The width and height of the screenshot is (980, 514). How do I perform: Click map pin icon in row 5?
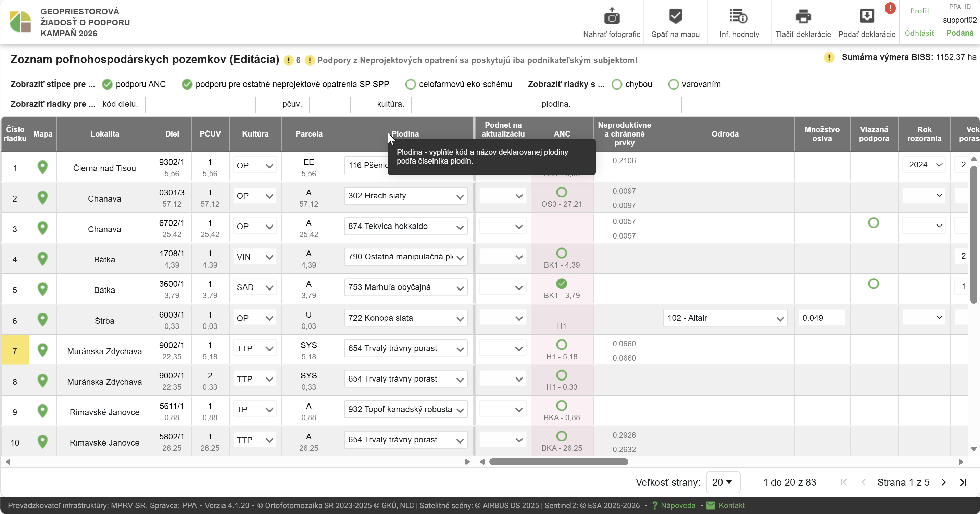click(x=42, y=289)
